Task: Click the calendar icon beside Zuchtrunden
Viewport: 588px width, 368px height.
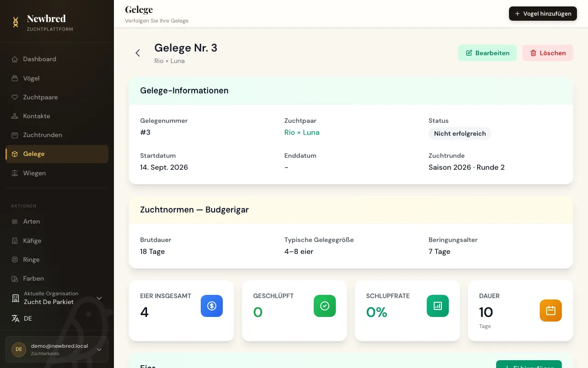Action: 15,135
